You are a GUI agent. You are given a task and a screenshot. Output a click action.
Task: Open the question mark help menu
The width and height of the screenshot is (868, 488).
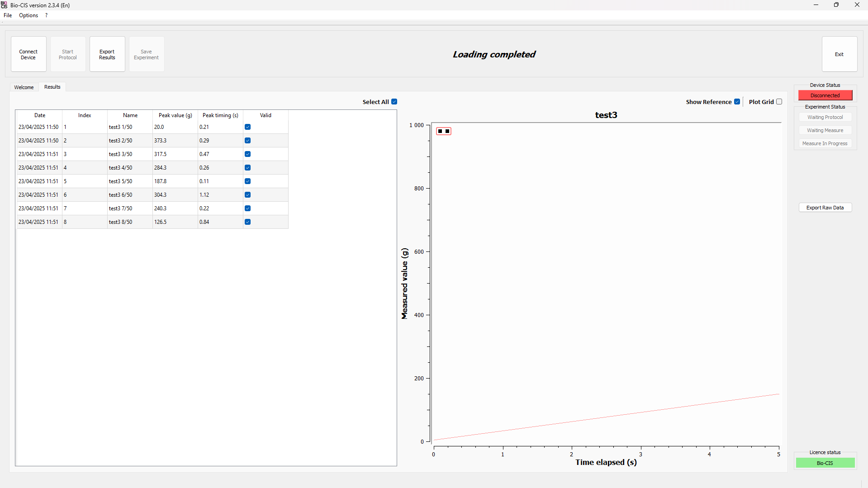click(46, 15)
